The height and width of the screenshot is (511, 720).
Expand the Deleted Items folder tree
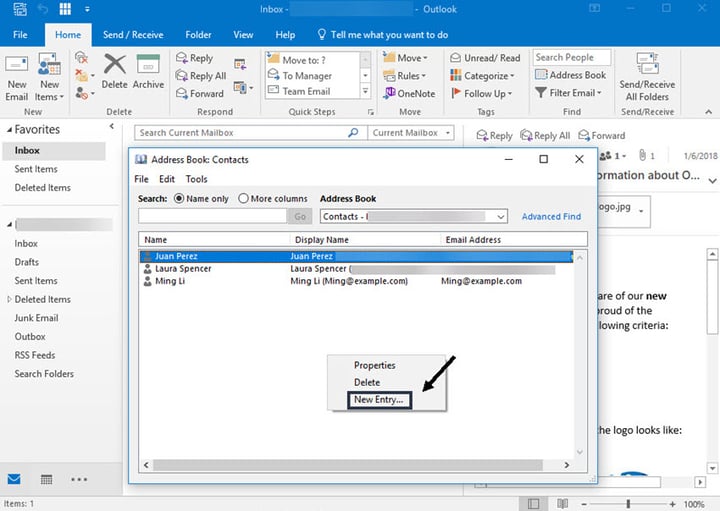[9, 299]
